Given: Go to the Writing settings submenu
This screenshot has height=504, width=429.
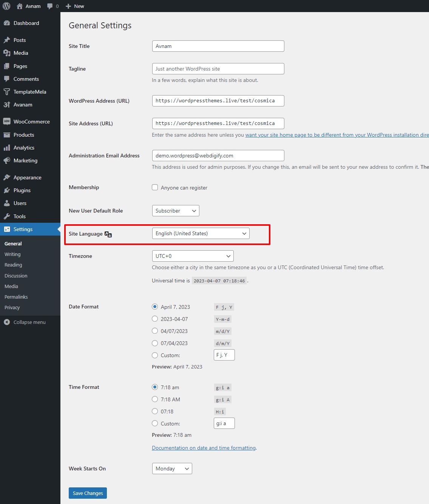Looking at the screenshot, I should coord(12,254).
